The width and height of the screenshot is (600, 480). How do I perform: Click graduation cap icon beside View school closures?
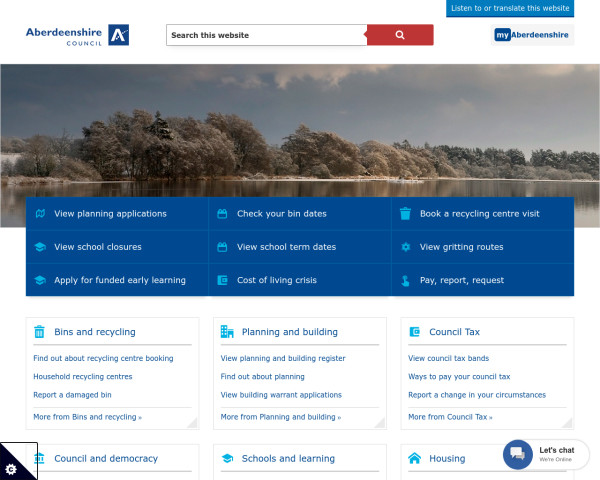(x=40, y=247)
